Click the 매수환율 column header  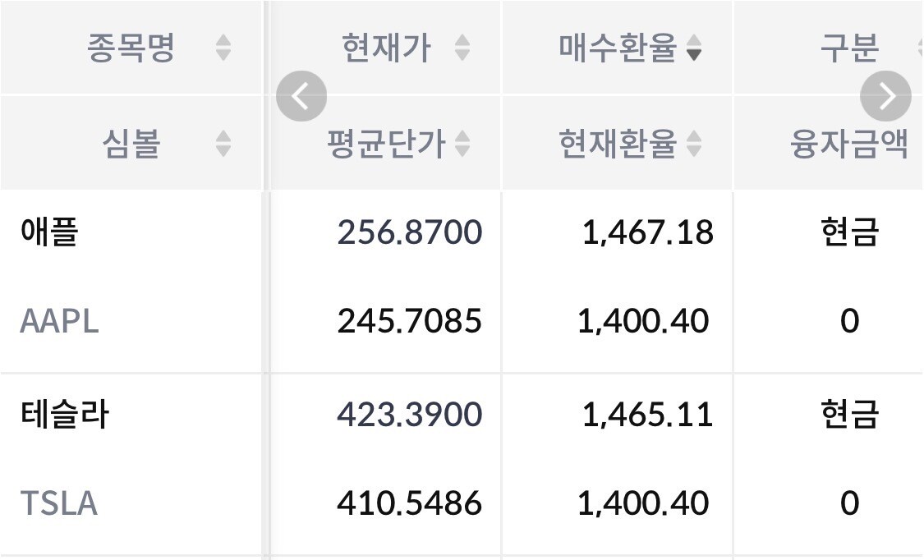point(617,48)
